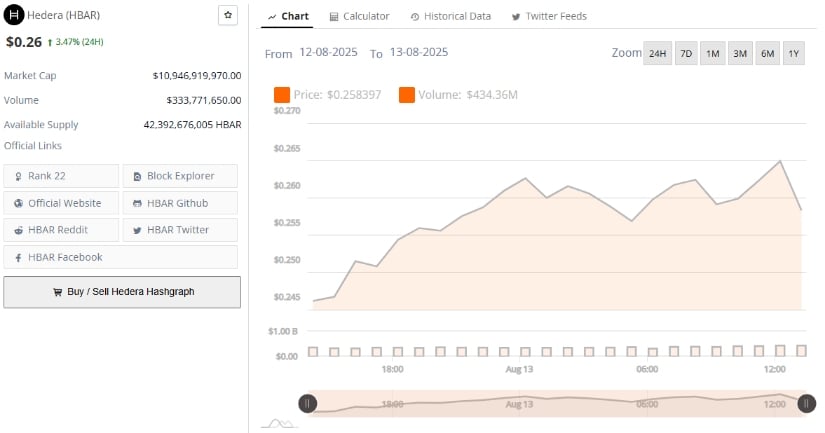Visit the Official Website link
The image size is (825, 433).
[x=61, y=203]
